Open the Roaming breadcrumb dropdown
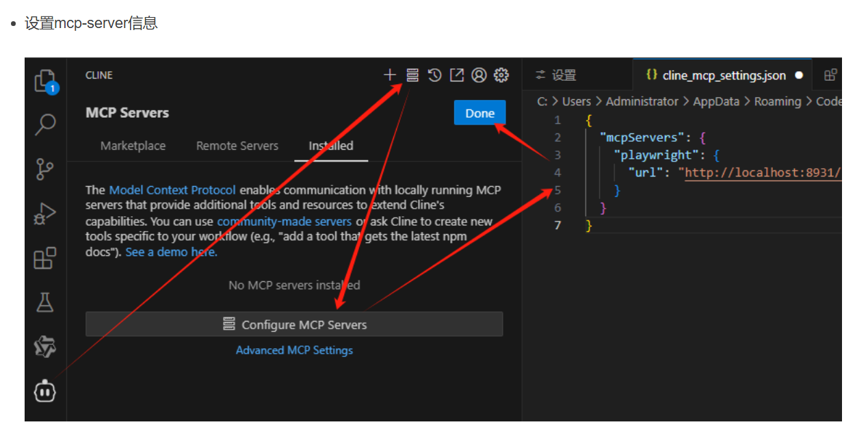Image resolution: width=868 pixels, height=444 pixels. pyautogui.click(x=778, y=101)
